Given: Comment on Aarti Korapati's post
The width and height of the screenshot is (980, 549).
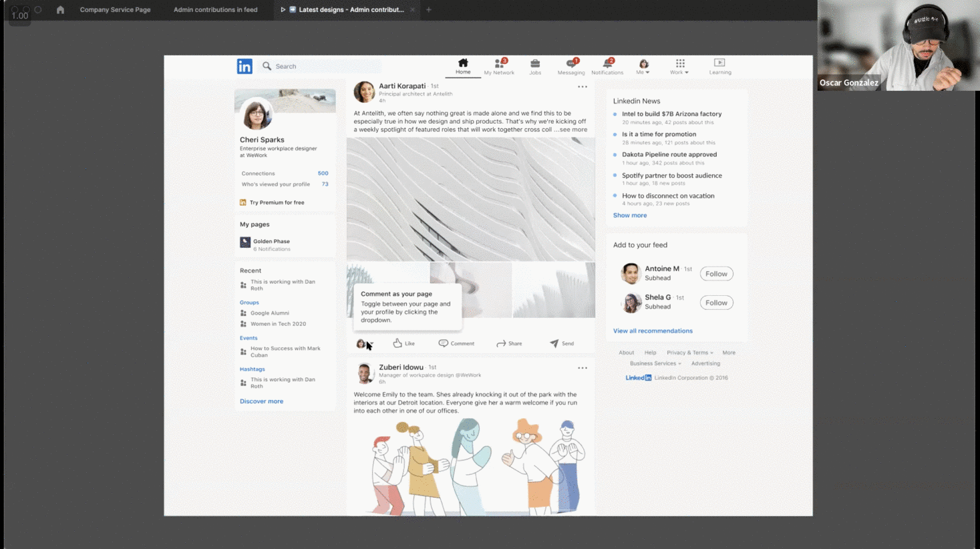Looking at the screenshot, I should click(456, 343).
